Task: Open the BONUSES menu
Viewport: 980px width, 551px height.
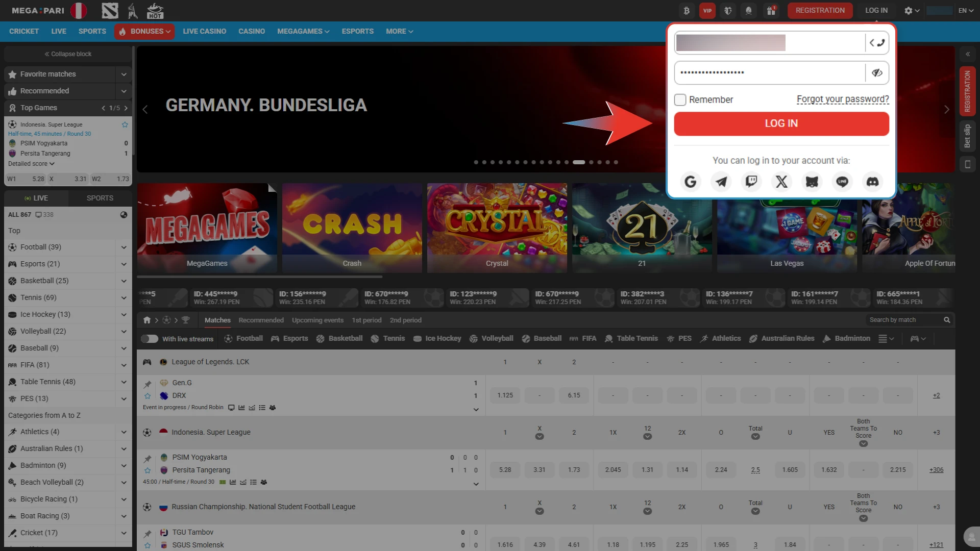Action: pyautogui.click(x=144, y=31)
